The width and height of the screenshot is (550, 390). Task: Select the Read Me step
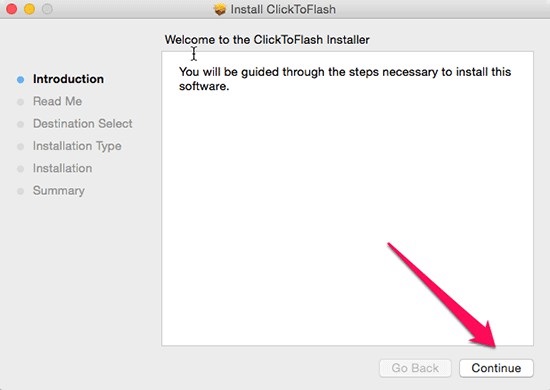[x=58, y=101]
